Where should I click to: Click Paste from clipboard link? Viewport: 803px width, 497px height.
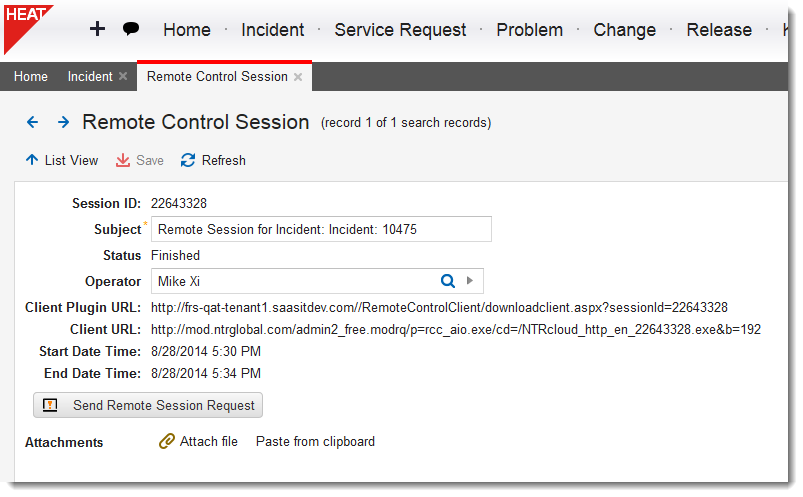pyautogui.click(x=315, y=442)
